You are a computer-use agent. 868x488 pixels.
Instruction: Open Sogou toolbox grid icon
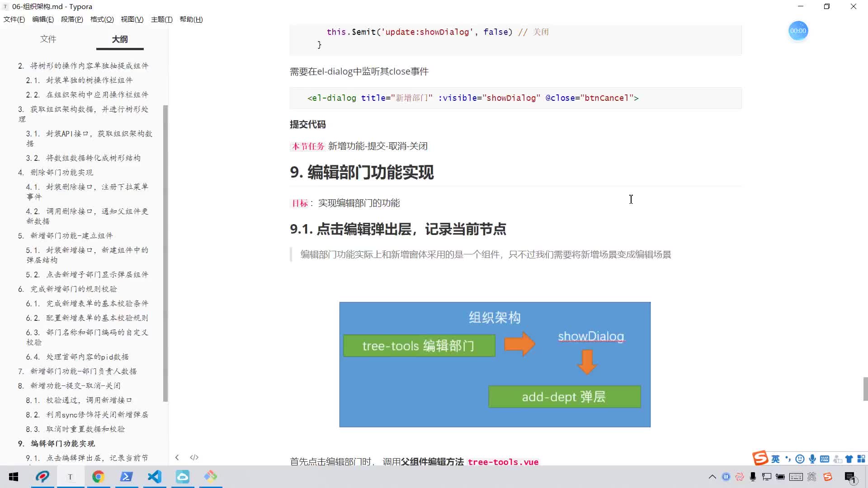coord(861,459)
